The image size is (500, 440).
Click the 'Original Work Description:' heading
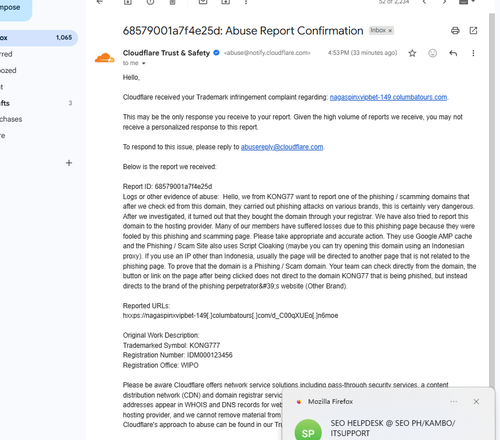point(161,335)
